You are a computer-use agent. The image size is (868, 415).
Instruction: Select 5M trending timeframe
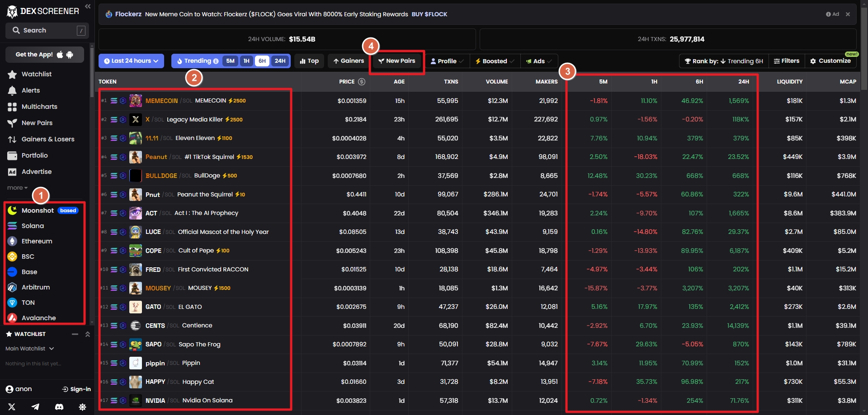tap(231, 61)
